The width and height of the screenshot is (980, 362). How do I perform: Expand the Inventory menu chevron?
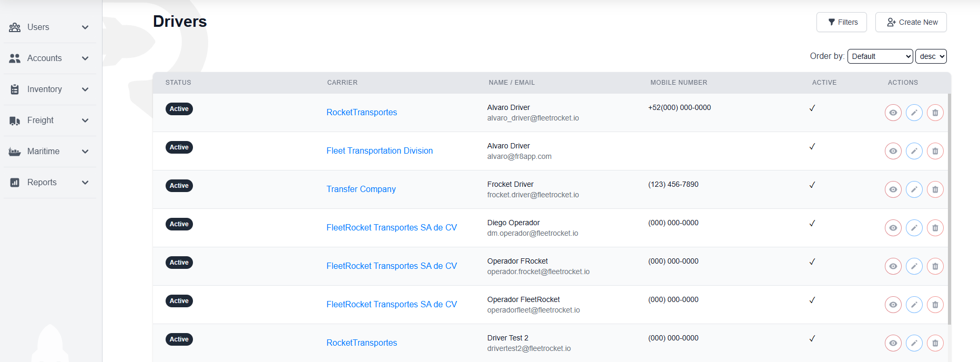(x=85, y=89)
